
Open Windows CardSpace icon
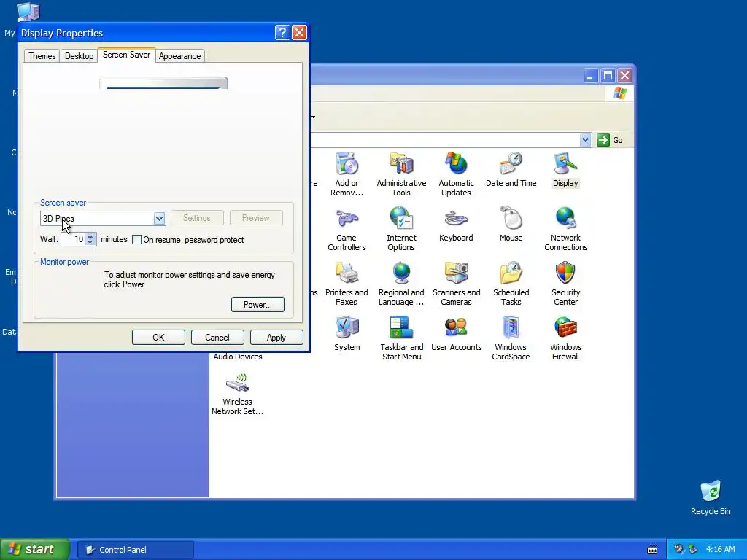point(511,338)
